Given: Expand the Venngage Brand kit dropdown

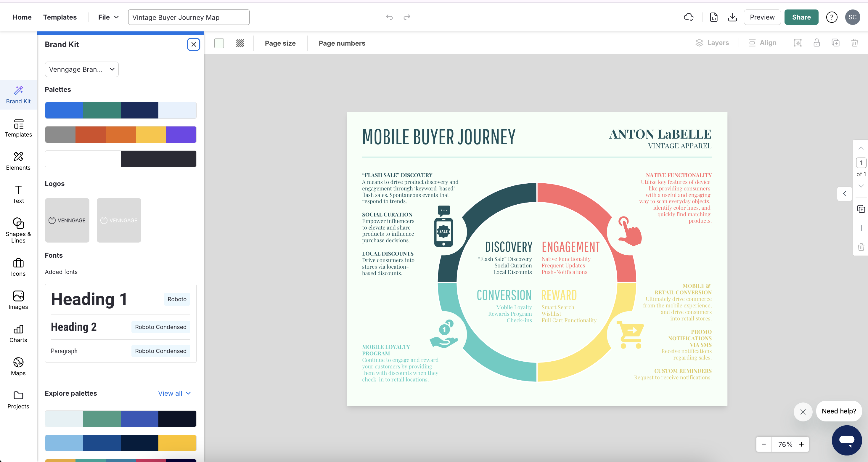Looking at the screenshot, I should tap(81, 69).
